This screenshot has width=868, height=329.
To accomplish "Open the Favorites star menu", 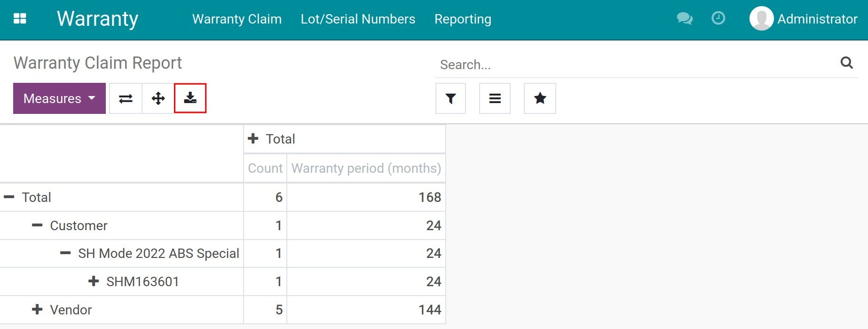I will tap(540, 98).
